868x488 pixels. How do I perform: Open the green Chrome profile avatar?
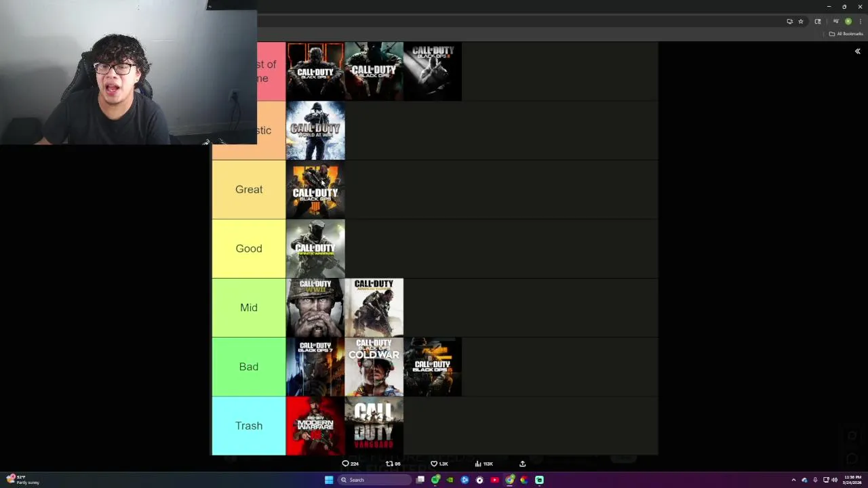point(848,22)
